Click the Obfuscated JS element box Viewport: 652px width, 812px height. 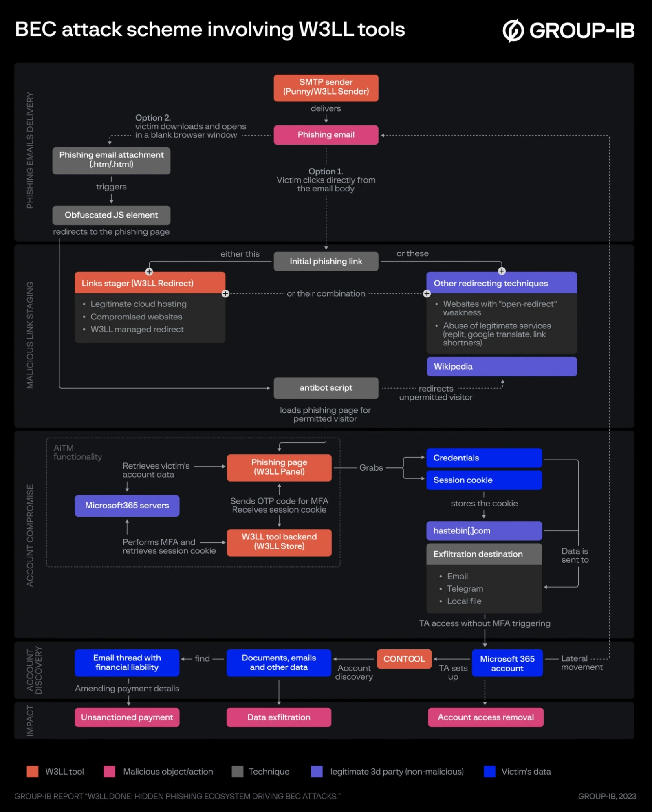click(x=111, y=215)
